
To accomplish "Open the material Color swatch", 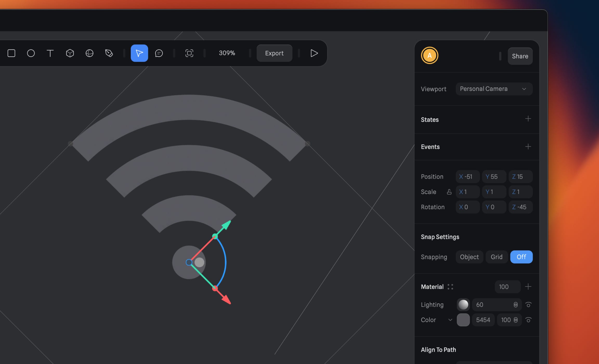I will coord(463,320).
